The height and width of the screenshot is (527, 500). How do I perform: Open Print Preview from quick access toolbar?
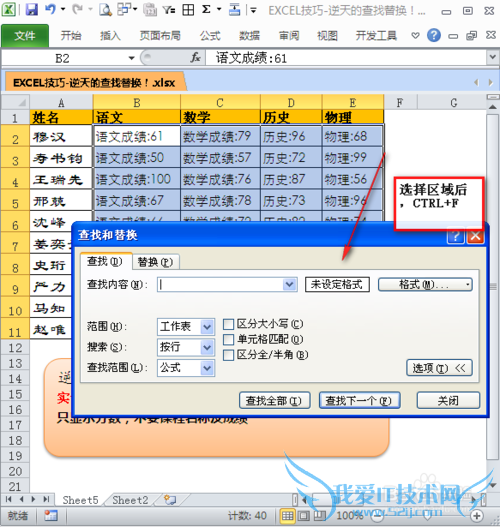click(x=105, y=9)
